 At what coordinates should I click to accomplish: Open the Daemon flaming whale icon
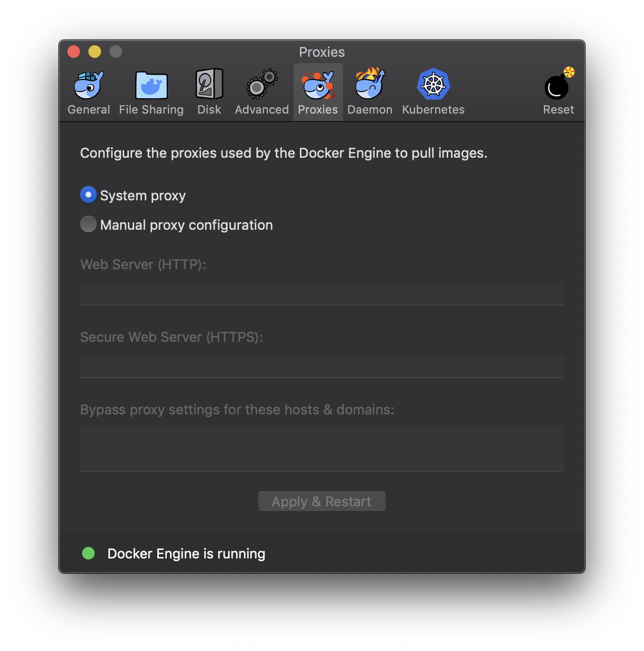tap(370, 83)
